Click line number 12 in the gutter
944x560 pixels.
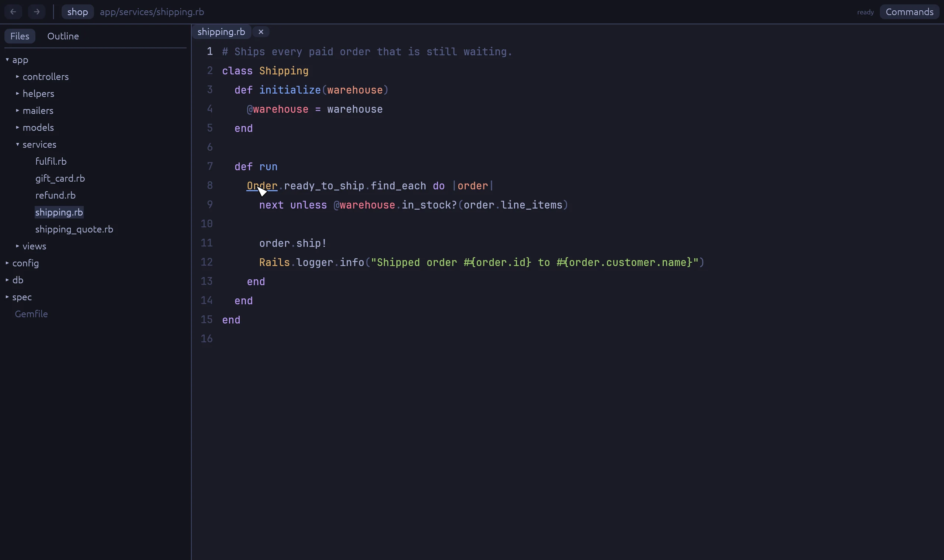pyautogui.click(x=206, y=262)
